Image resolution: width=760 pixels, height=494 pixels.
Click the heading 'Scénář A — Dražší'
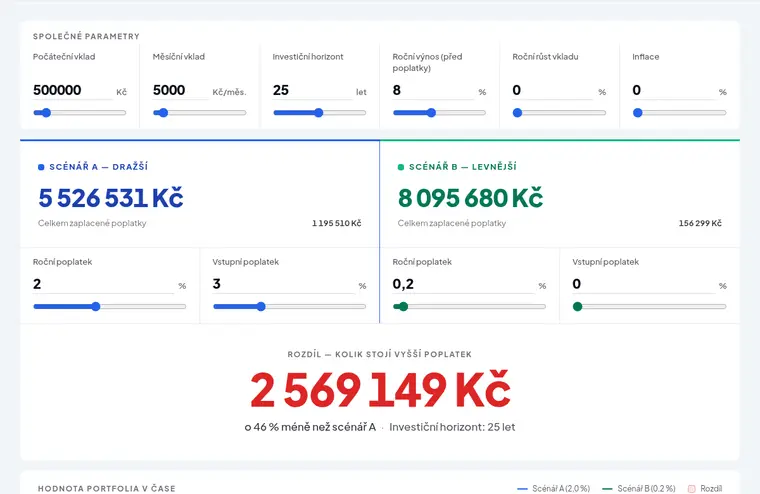(x=98, y=167)
